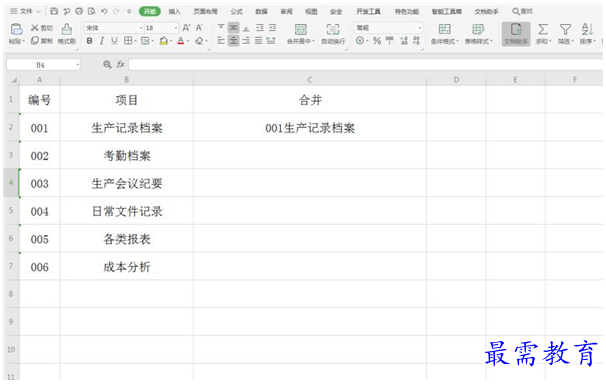Image resolution: width=606 pixels, height=385 pixels.
Task: Click the currency symbol icon
Action: pyautogui.click(x=359, y=41)
